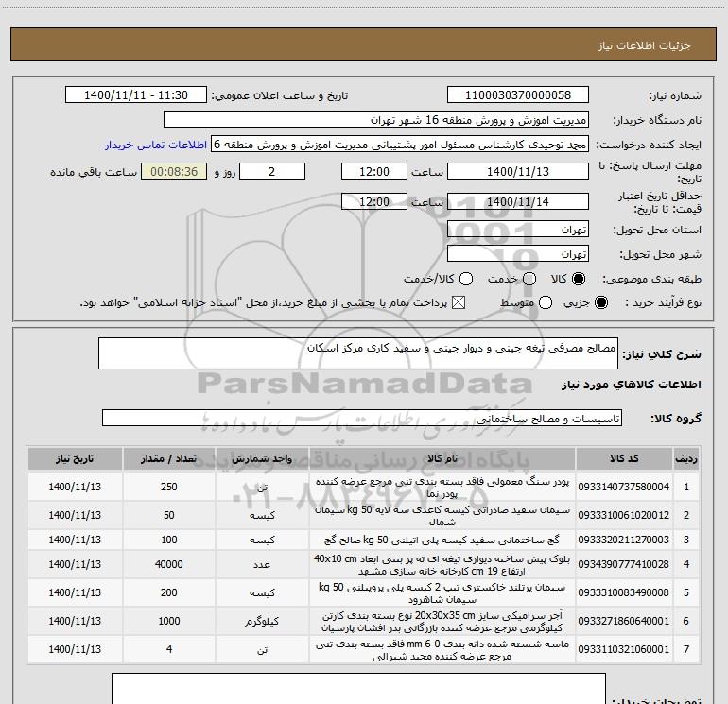Click quantity 40000 in row 4
Image resolution: width=728 pixels, height=704 pixels.
(169, 564)
